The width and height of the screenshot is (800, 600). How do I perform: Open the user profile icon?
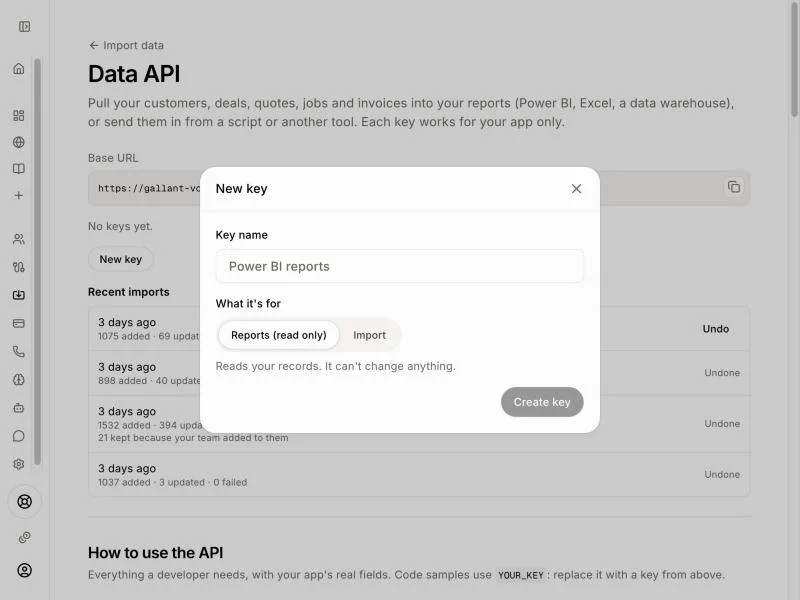pyautogui.click(x=24, y=570)
